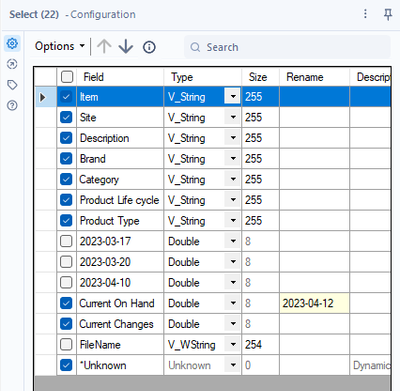Click the Type column header
Image resolution: width=400 pixels, height=391 pixels.
tap(202, 77)
